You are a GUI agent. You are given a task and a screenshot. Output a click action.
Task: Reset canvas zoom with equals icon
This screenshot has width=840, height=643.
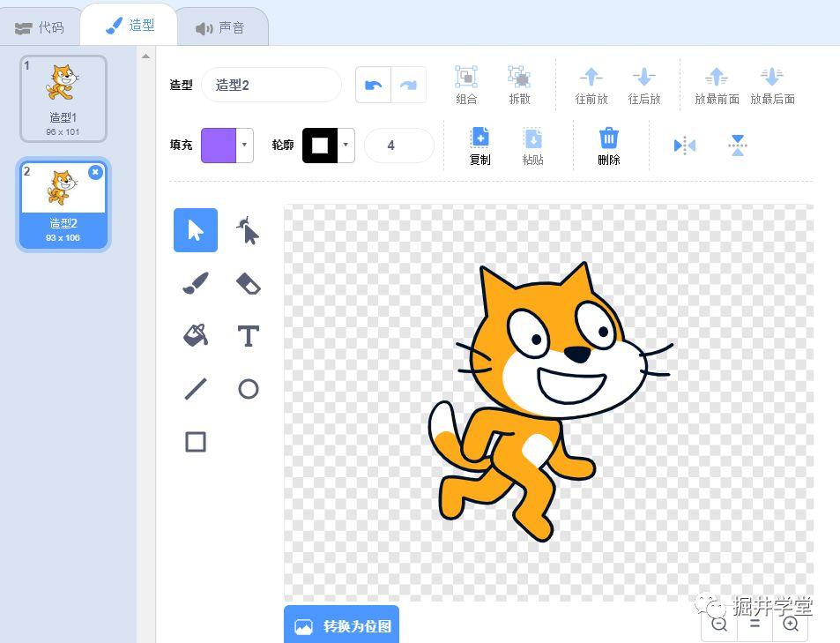click(x=755, y=624)
